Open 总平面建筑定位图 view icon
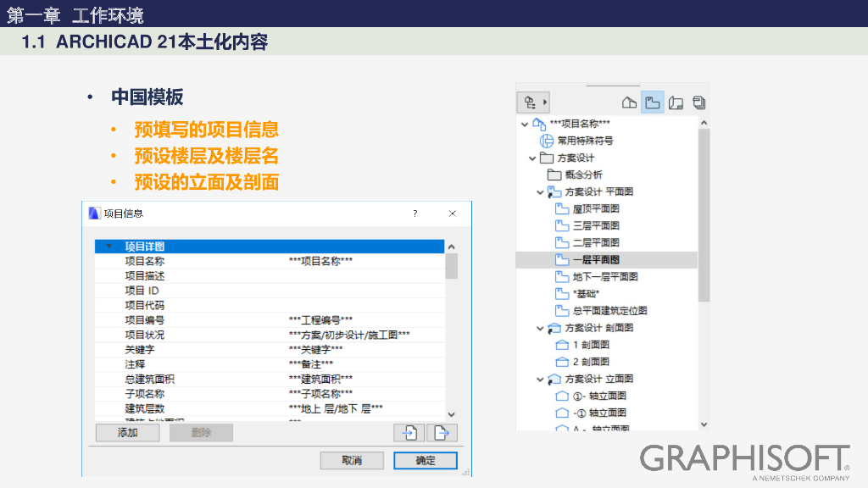This screenshot has width=868, height=488. [562, 310]
